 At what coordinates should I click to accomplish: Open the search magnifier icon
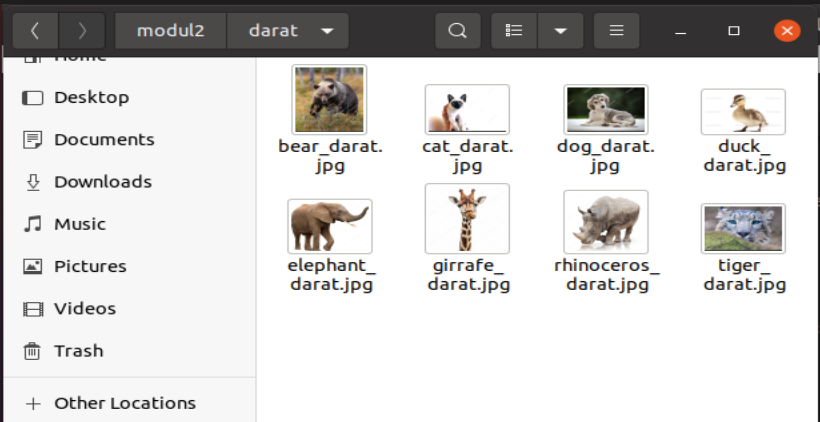(x=458, y=31)
